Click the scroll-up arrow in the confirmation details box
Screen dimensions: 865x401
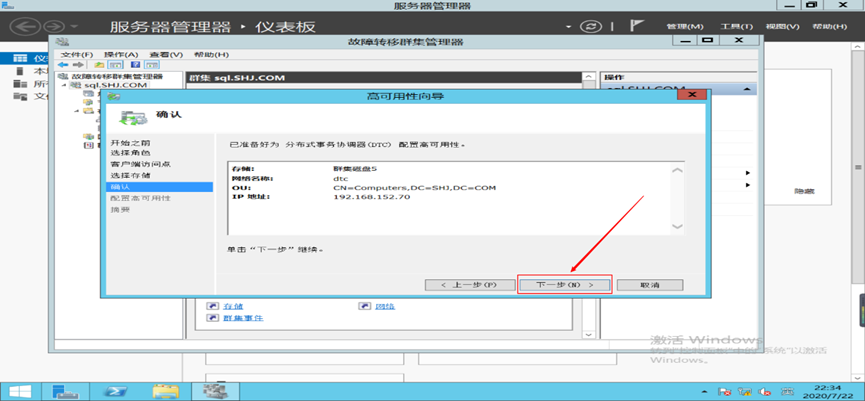(677, 170)
